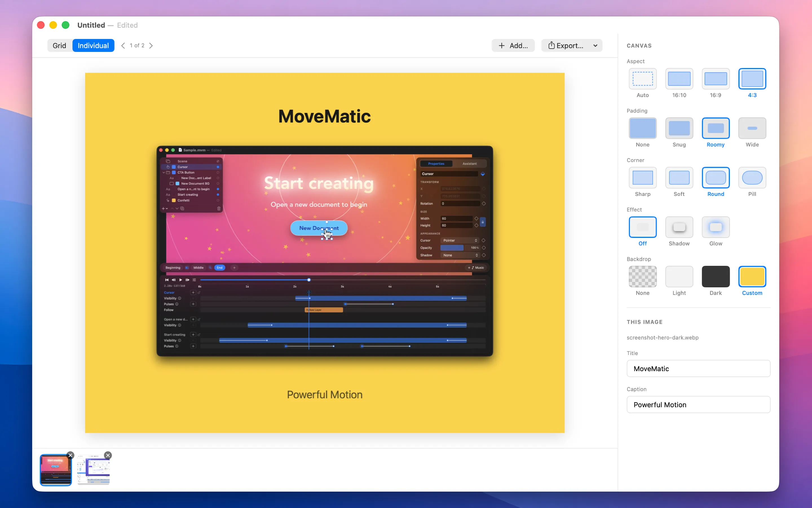
Task: Select the Dark backdrop
Action: 715,277
